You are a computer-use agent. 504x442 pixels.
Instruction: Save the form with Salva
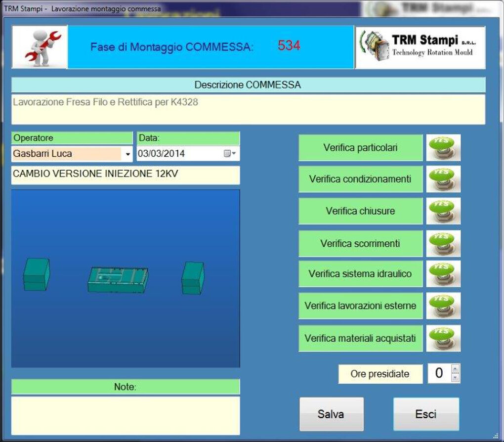coord(332,414)
